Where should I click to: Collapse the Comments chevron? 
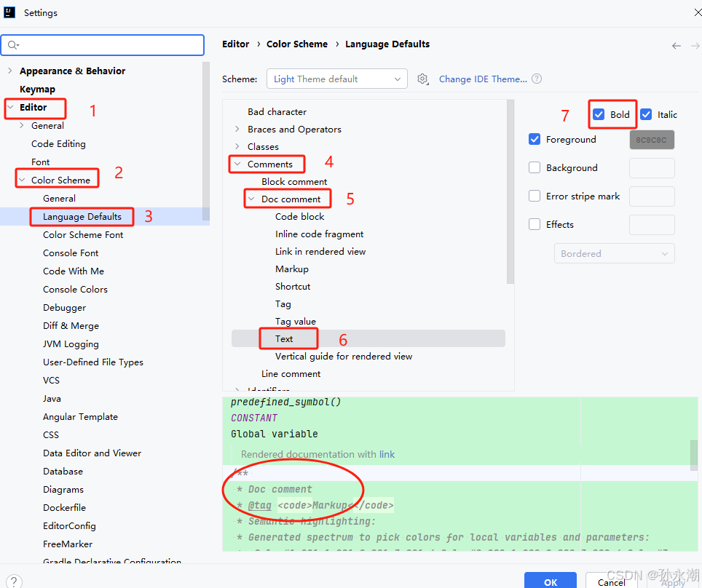point(237,164)
